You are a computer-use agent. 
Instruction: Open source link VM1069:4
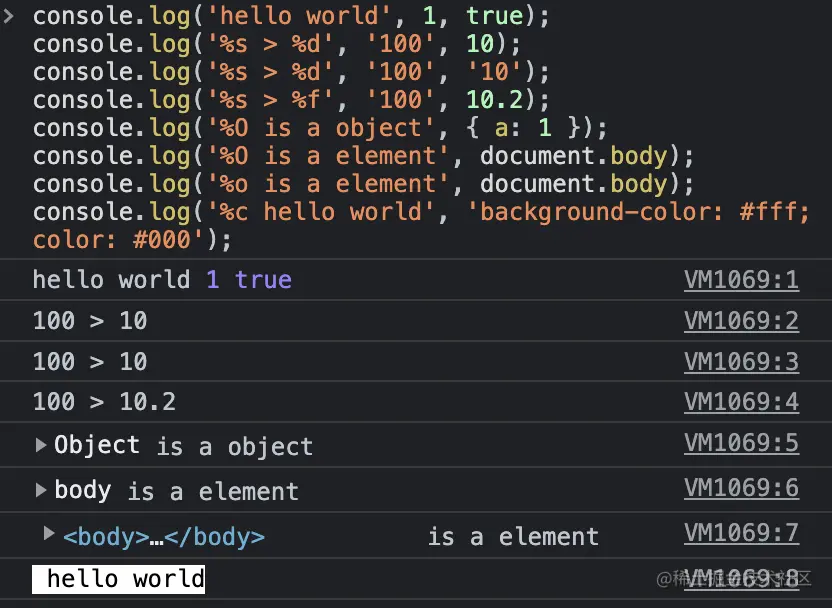(741, 402)
